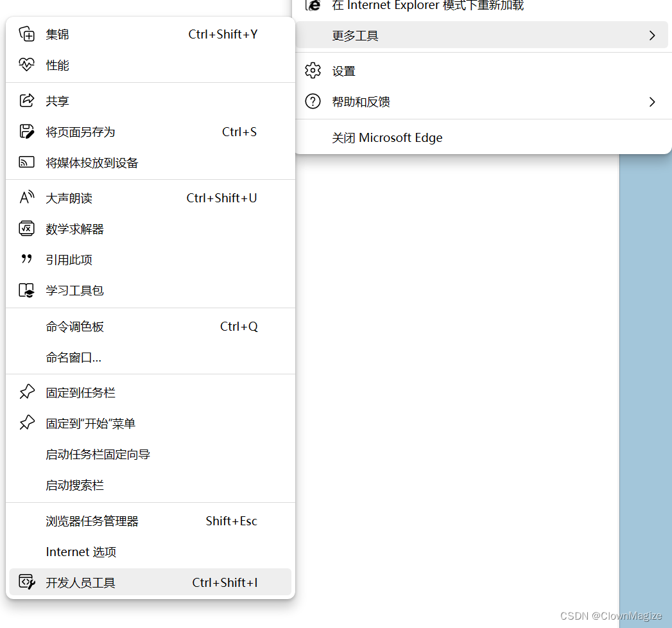Open 学习工具包 menu entry
This screenshot has width=672, height=628.
pyautogui.click(x=150, y=291)
